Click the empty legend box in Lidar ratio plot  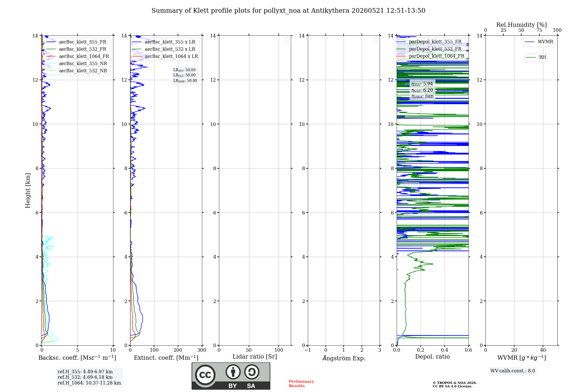287,40
